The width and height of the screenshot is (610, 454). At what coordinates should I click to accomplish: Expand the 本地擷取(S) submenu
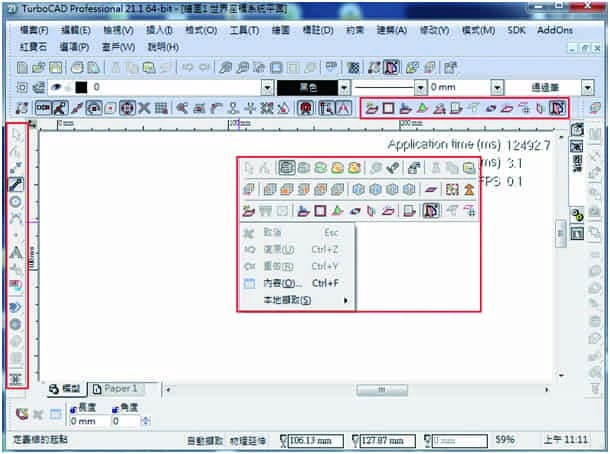pos(288,300)
